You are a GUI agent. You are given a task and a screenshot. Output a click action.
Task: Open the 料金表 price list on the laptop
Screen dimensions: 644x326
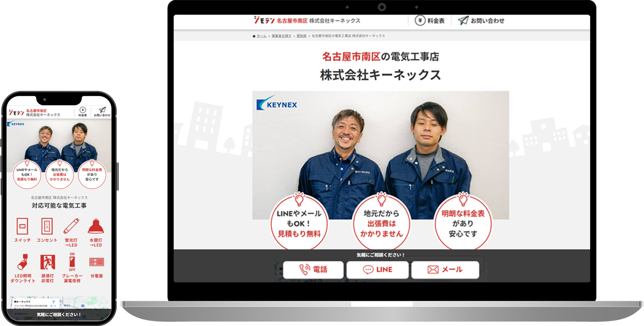click(430, 21)
